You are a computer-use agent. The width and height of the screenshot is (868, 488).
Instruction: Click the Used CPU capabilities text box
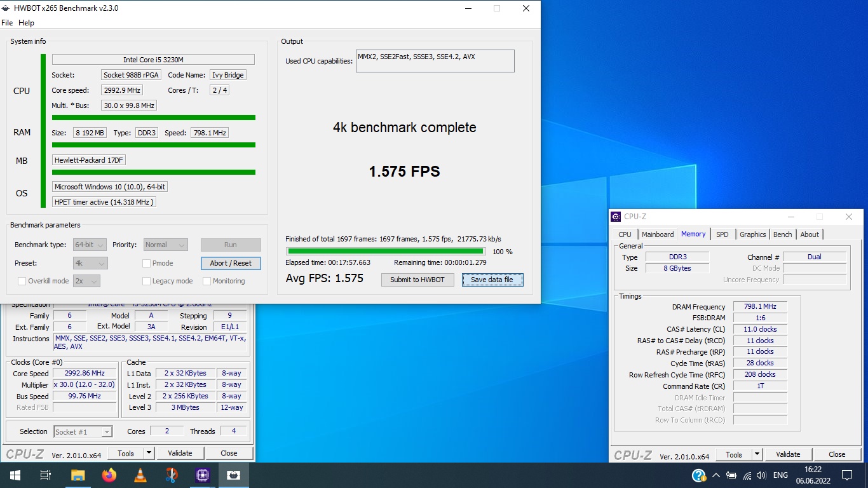435,61
